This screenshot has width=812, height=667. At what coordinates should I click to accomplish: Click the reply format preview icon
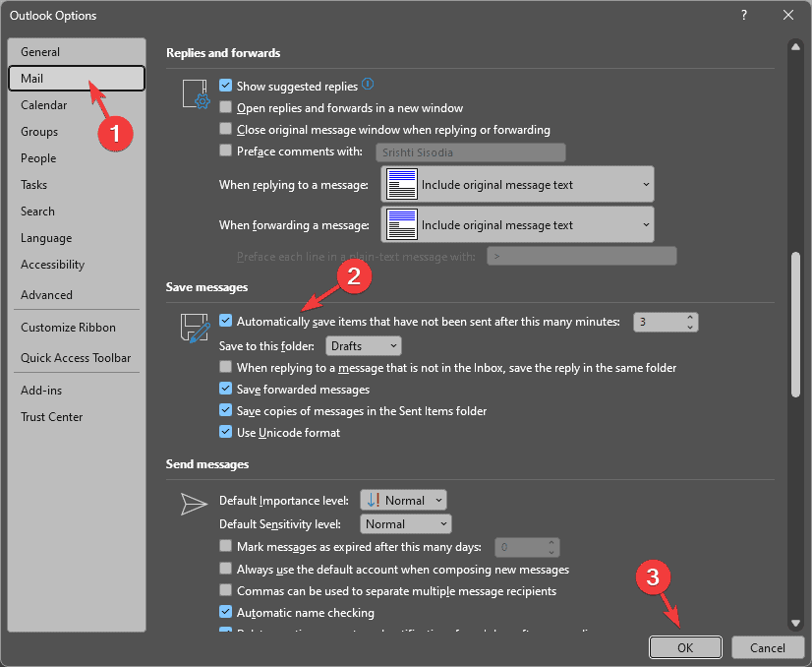click(402, 184)
